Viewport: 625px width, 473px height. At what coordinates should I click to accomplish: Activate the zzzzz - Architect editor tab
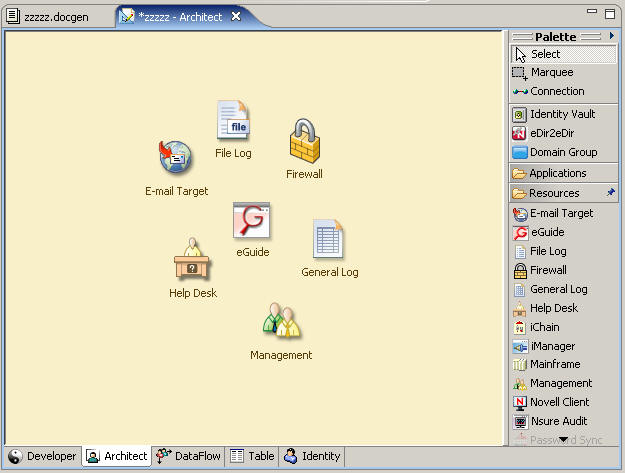179,17
